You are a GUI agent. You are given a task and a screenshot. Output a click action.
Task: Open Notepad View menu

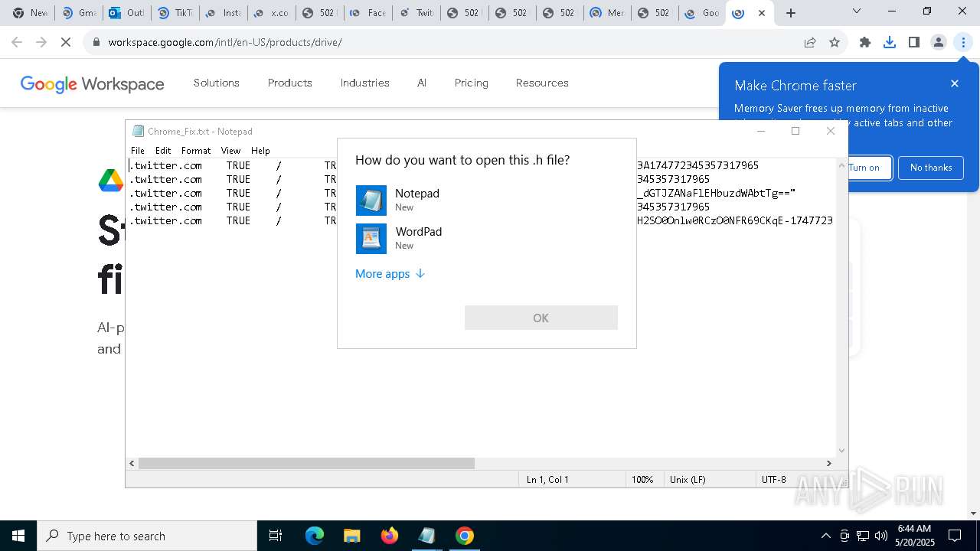tap(230, 151)
